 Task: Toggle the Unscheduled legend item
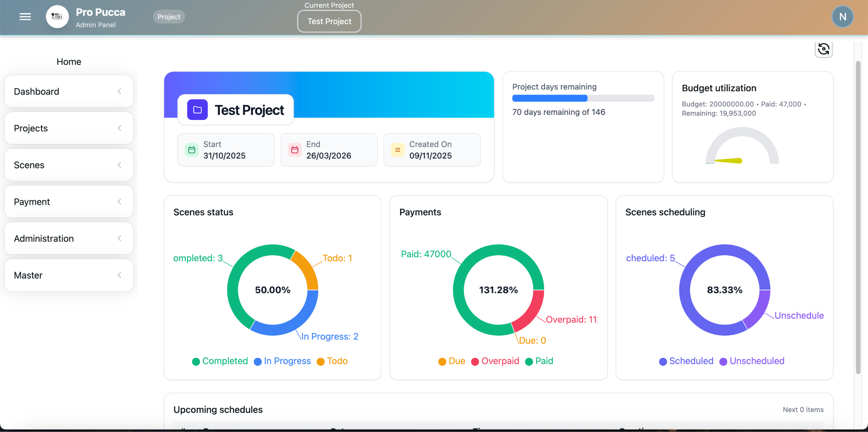[752, 361]
